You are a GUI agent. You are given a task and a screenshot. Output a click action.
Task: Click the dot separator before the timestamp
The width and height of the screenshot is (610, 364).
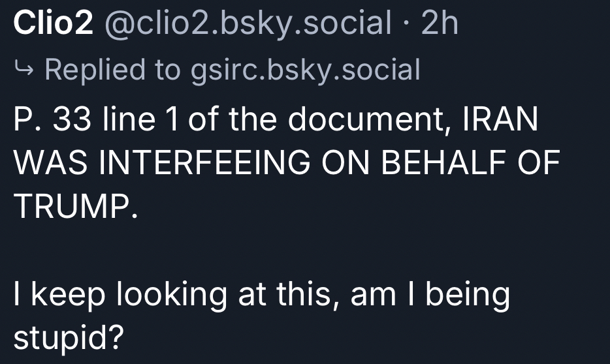(x=408, y=24)
